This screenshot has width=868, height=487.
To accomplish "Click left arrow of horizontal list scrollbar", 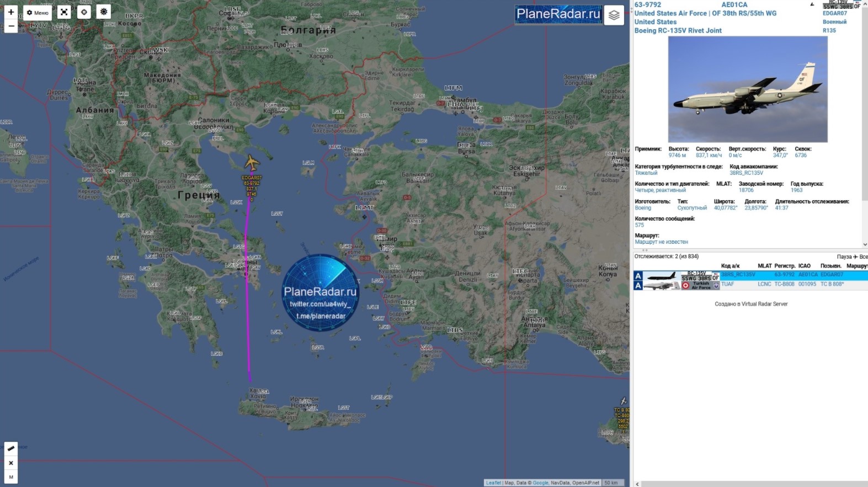I will [x=637, y=484].
